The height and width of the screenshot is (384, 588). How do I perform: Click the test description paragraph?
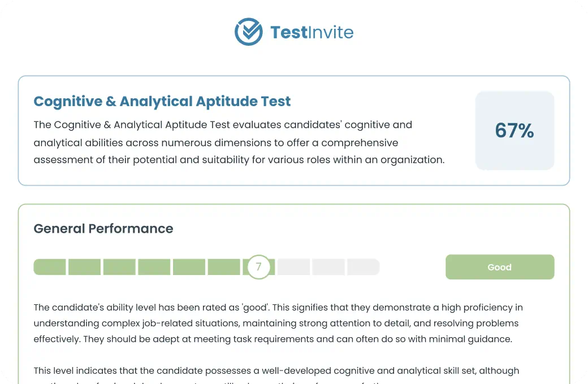[239, 142]
